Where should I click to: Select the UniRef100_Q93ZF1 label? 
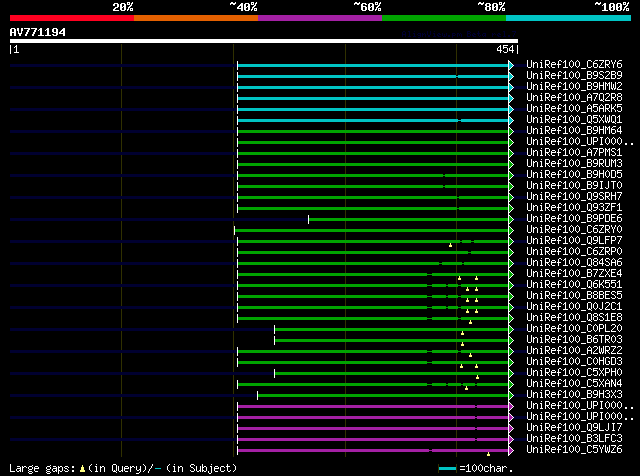574,208
